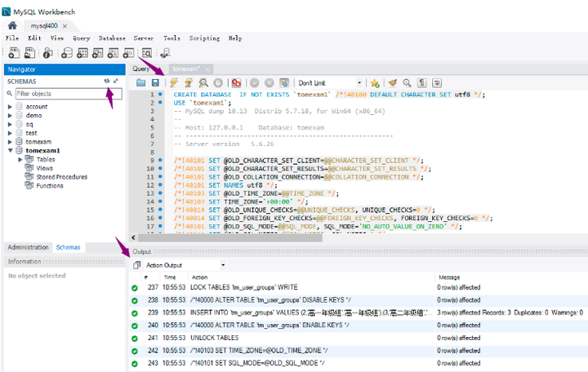Select Stored Procedures in the tree
588x372 pixels.
pos(62,177)
